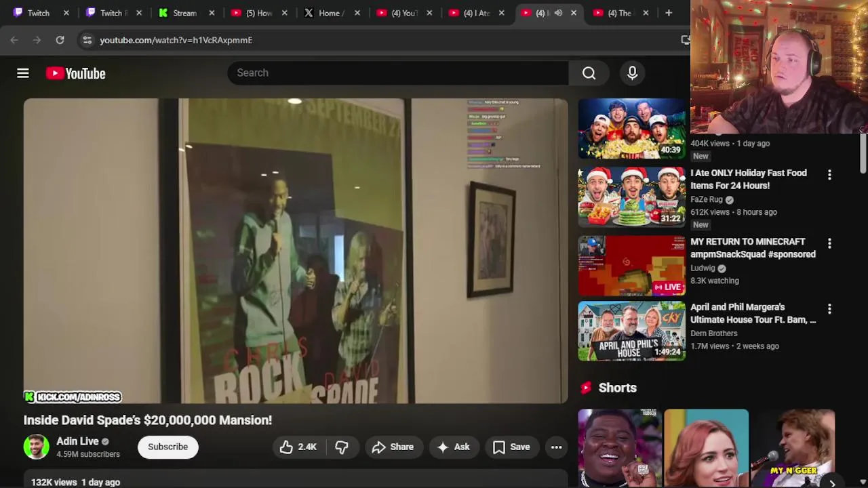Viewport: 868px width, 488px height.
Task: Open the FaZe Rug channel name
Action: 707,199
